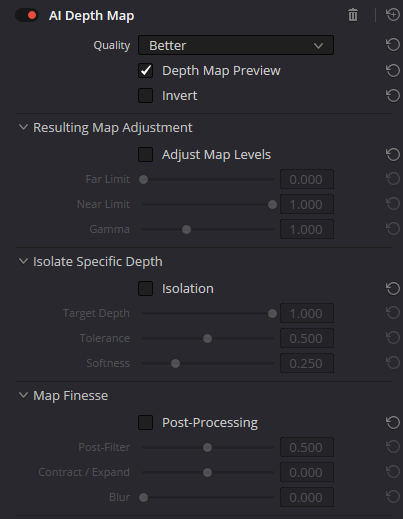
Task: Click the Far Limit value field
Action: pyautogui.click(x=307, y=179)
